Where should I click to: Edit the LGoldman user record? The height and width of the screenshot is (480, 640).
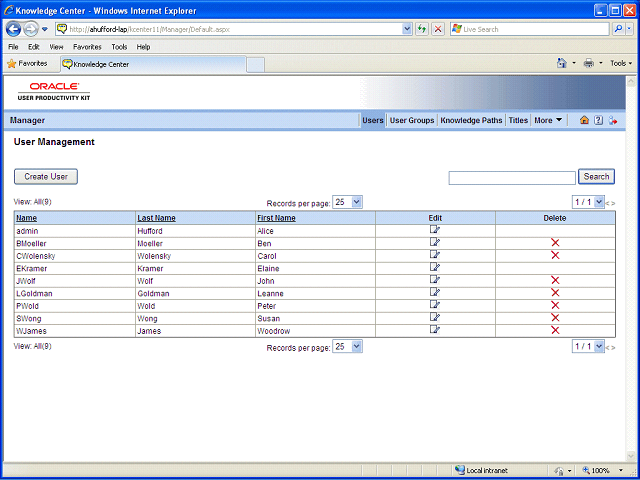tap(435, 292)
